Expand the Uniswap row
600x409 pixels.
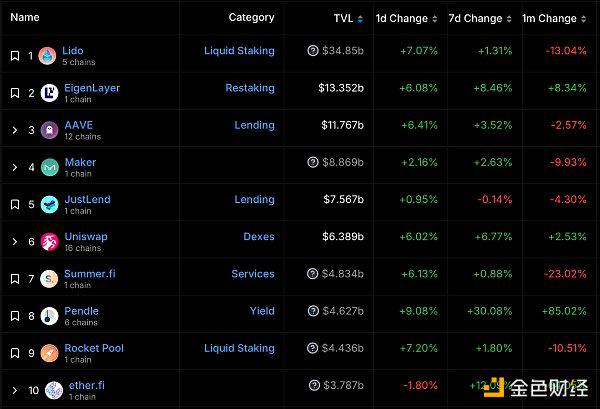(14, 241)
